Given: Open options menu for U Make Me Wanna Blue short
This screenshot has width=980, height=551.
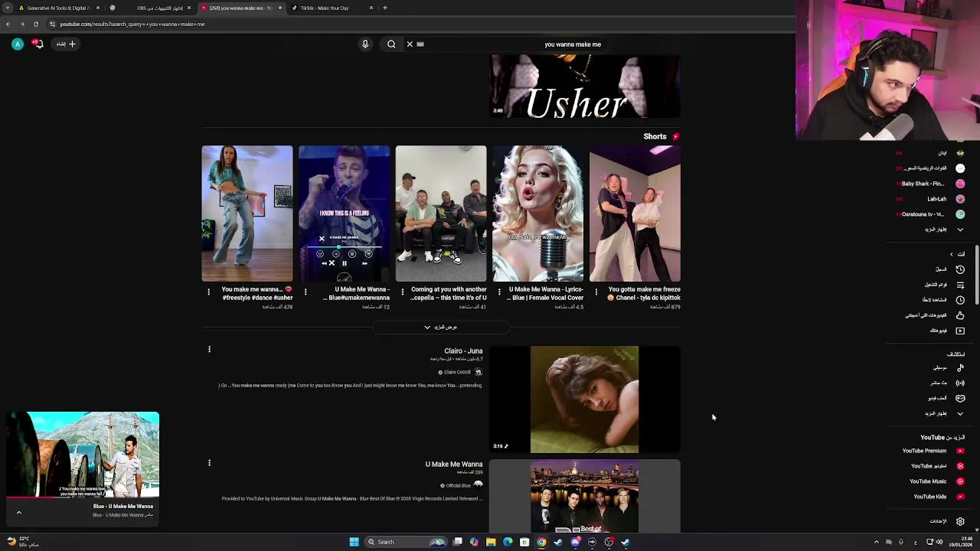Looking at the screenshot, I should tap(305, 292).
